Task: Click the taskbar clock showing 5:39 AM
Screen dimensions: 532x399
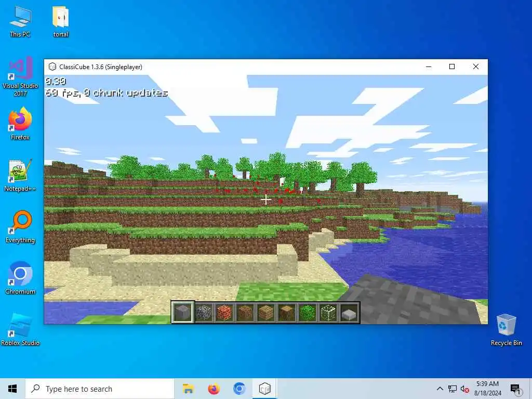Action: pos(487,389)
